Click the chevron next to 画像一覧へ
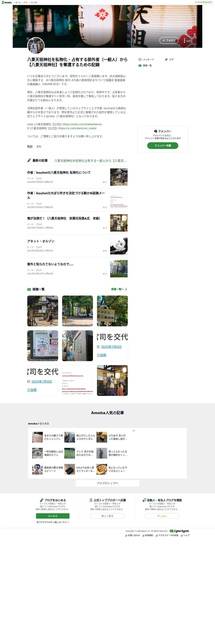 pos(126,289)
